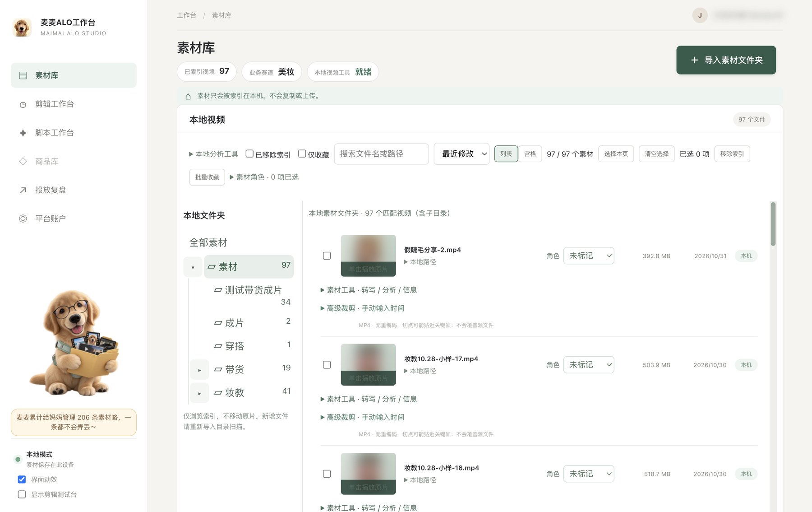
Task: Click the folder icon beside 妆教
Action: pos(218,393)
